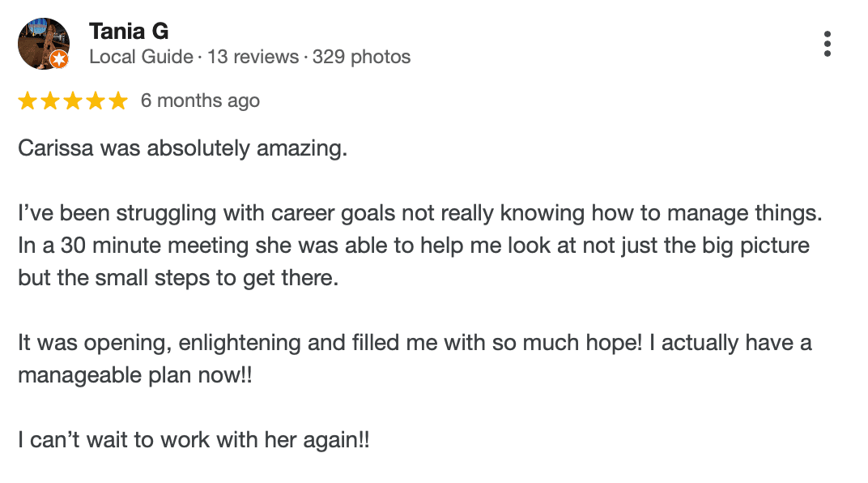Click the line starting "It was opening, enlightening"
Screen dimensions: 868x483
[x=414, y=343]
